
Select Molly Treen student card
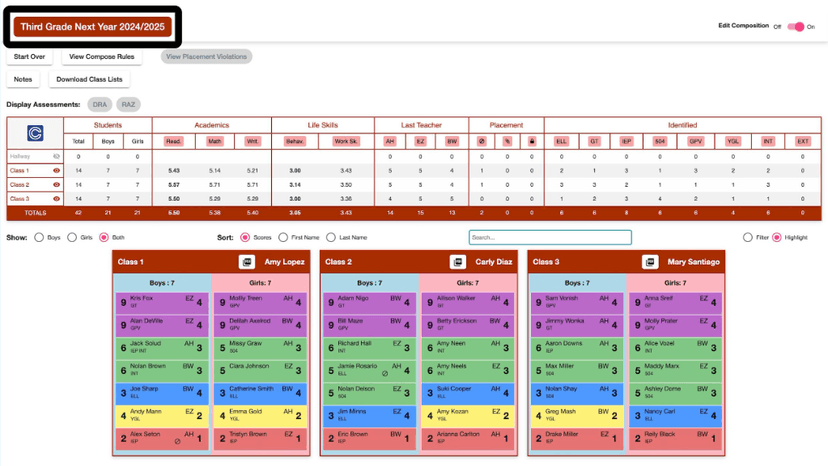click(260, 303)
